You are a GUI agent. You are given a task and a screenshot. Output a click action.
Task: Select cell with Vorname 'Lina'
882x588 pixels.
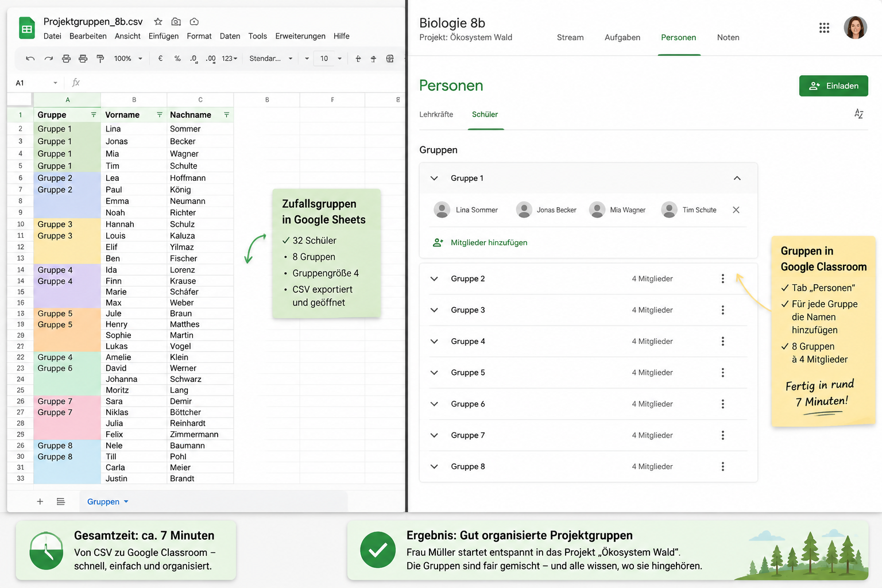click(134, 129)
